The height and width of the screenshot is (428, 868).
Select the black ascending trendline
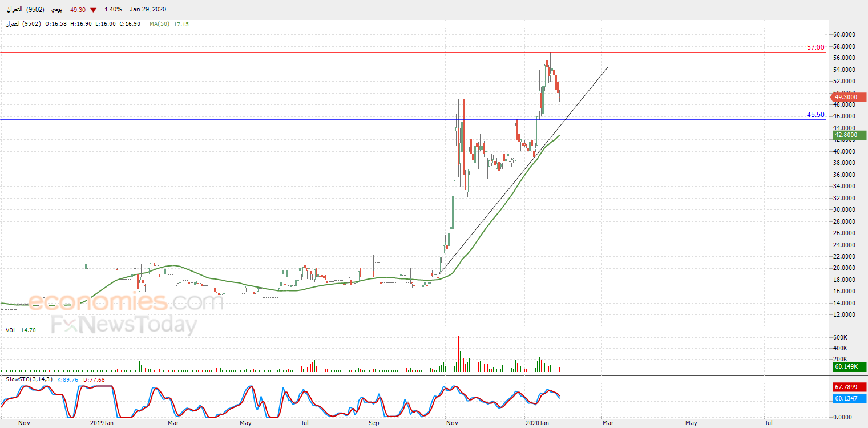(x=523, y=170)
